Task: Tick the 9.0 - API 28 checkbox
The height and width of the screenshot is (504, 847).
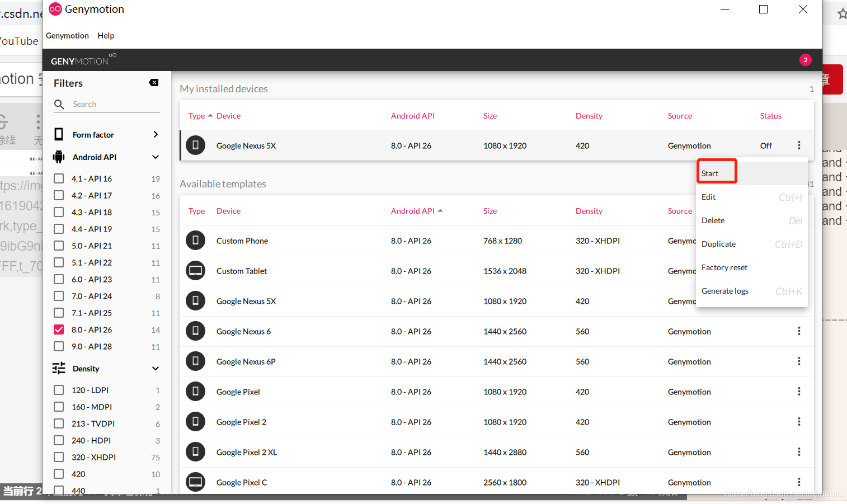Action: [x=59, y=346]
